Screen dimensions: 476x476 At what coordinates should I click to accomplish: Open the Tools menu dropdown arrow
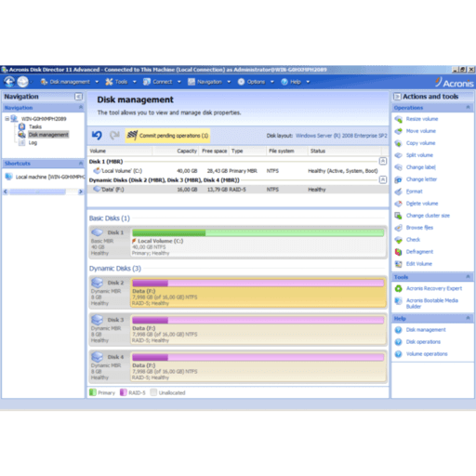coord(135,82)
